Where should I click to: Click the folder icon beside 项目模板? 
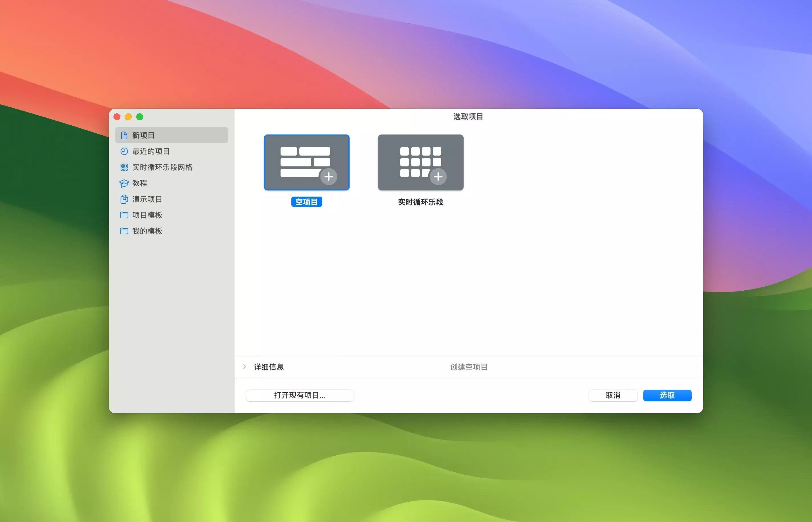(x=124, y=215)
